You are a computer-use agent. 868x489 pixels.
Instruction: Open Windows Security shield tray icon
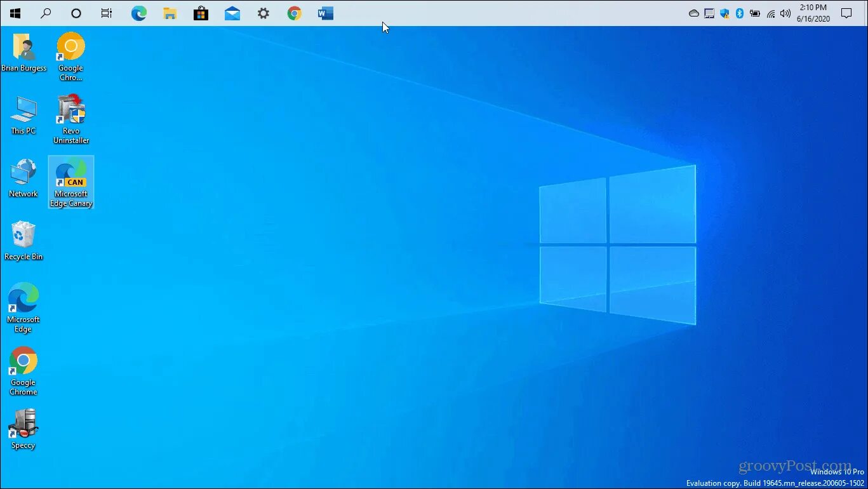click(x=724, y=13)
